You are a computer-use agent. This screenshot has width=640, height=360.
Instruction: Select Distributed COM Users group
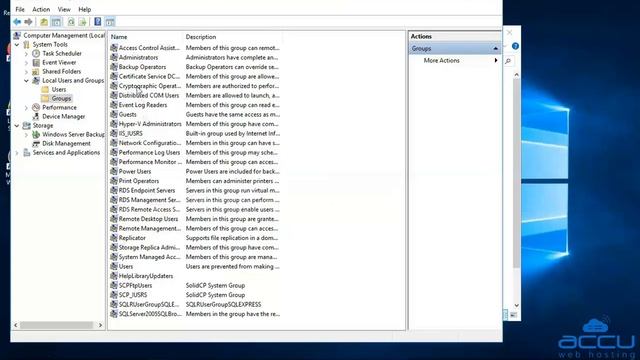pyautogui.click(x=149, y=96)
